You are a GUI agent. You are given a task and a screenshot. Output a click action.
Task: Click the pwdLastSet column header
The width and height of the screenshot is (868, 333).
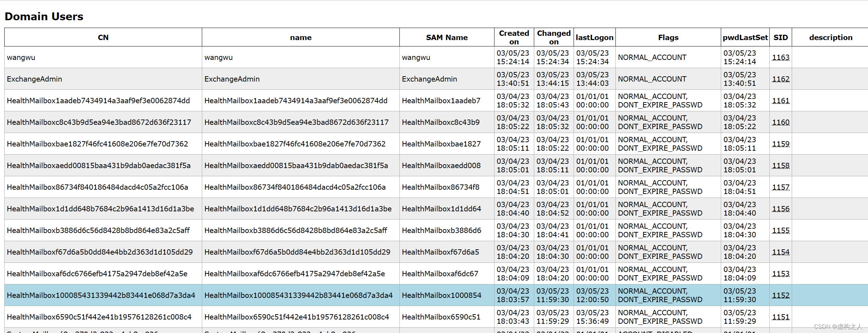click(745, 37)
